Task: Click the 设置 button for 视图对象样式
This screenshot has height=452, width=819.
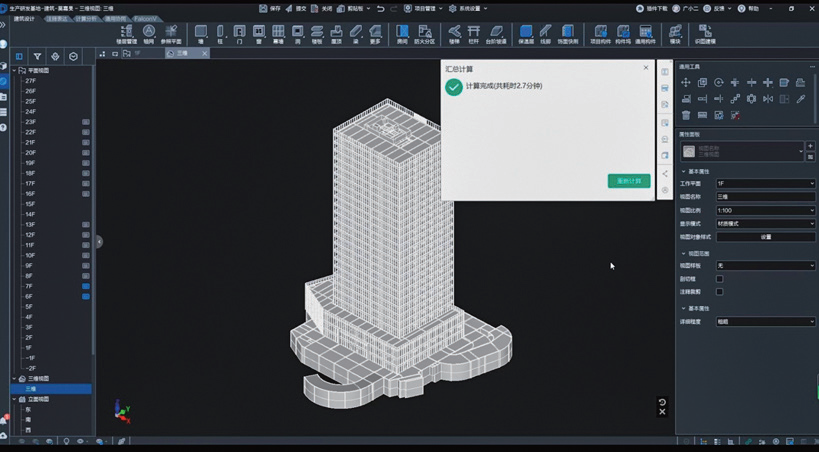Action: click(x=765, y=237)
